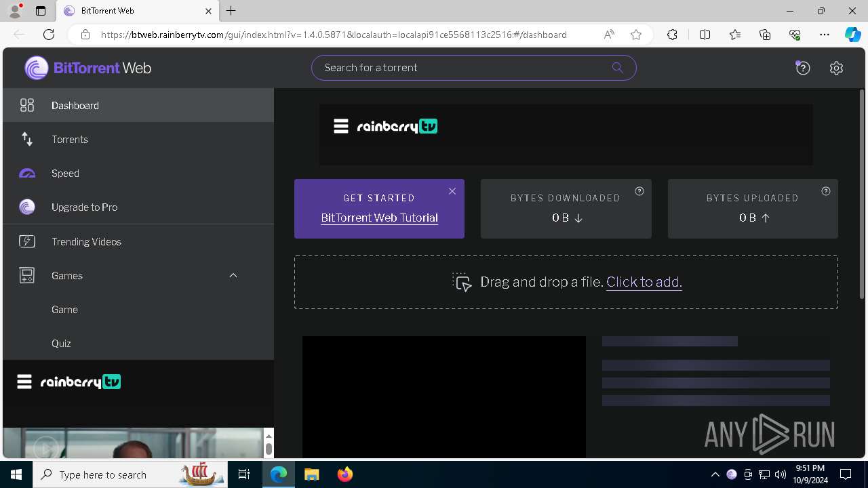The image size is (868, 488).
Task: Open the sidebar rainberry tv menu icon
Action: click(x=24, y=382)
